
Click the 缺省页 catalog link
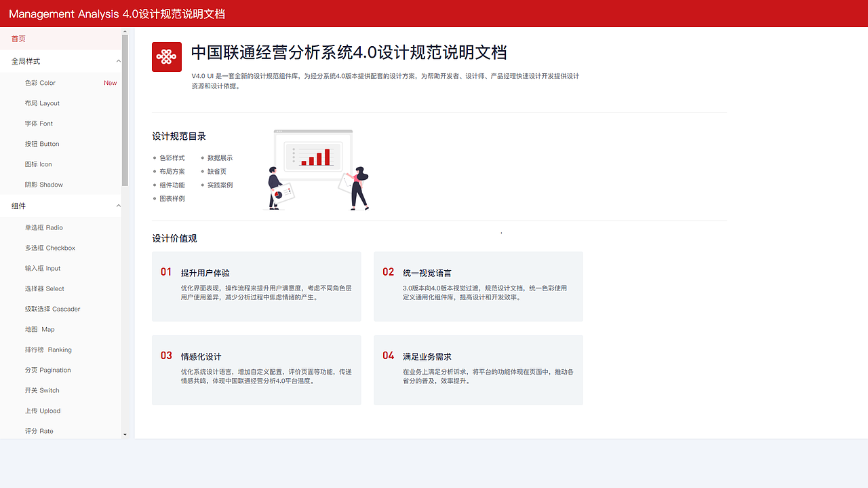[x=217, y=171]
